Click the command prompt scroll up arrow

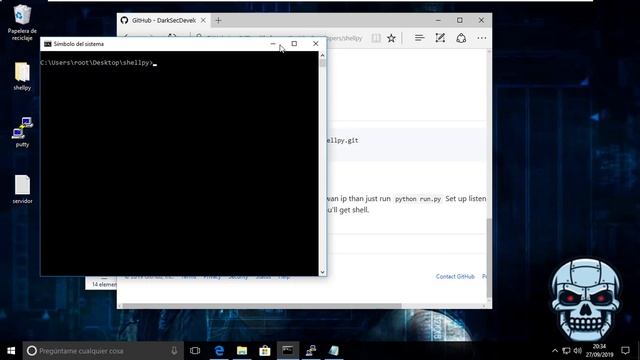click(x=322, y=55)
